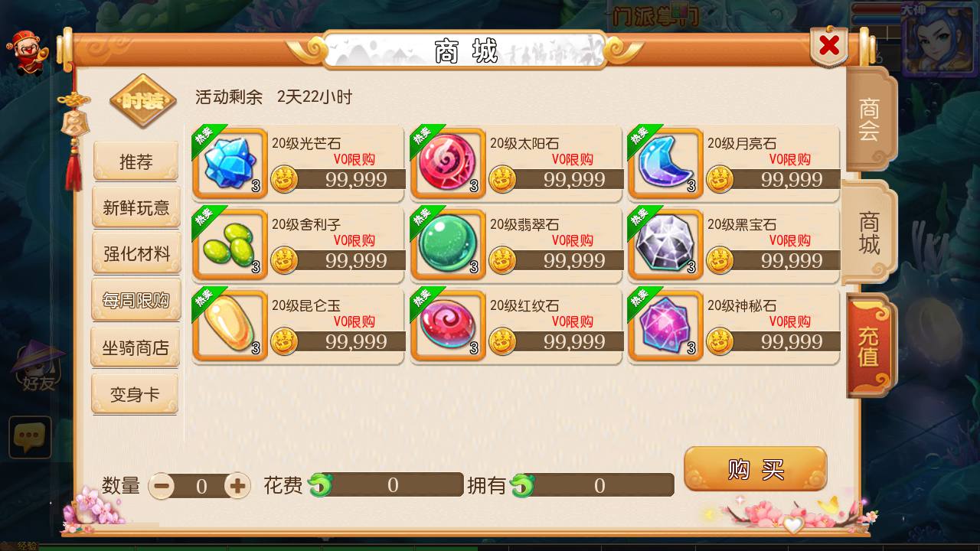
Task: Select the 20级昆仑玉 yellow jade icon
Action: coord(230,325)
